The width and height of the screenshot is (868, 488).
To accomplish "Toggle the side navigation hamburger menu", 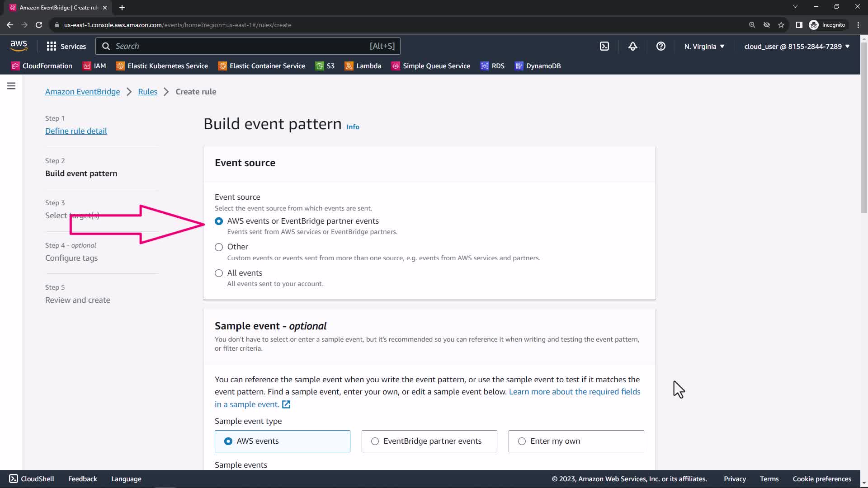I will click(11, 86).
